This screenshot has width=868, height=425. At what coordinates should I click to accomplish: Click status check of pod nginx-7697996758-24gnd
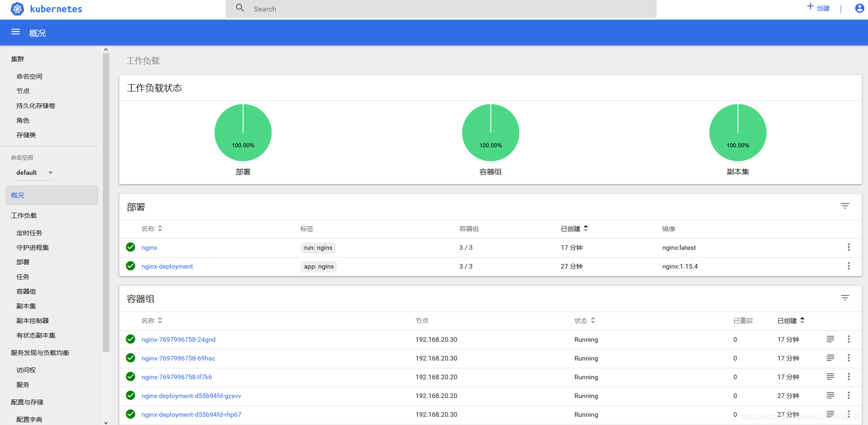[130, 339]
